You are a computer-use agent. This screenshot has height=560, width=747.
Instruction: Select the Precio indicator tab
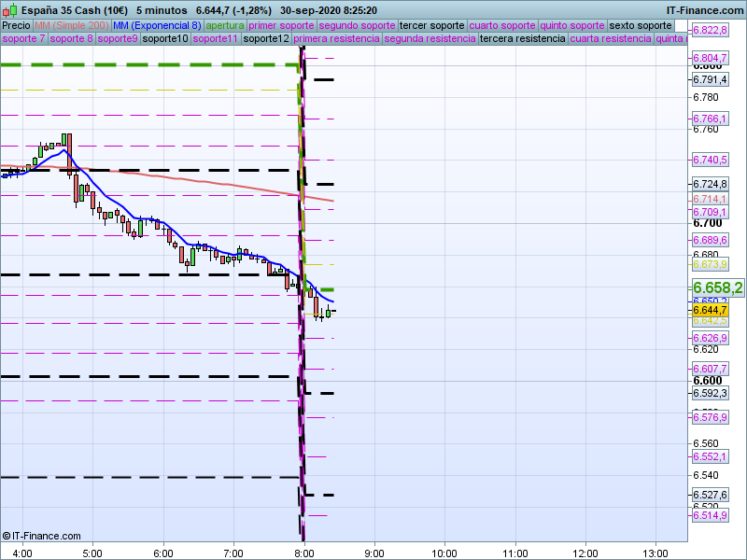(x=16, y=25)
